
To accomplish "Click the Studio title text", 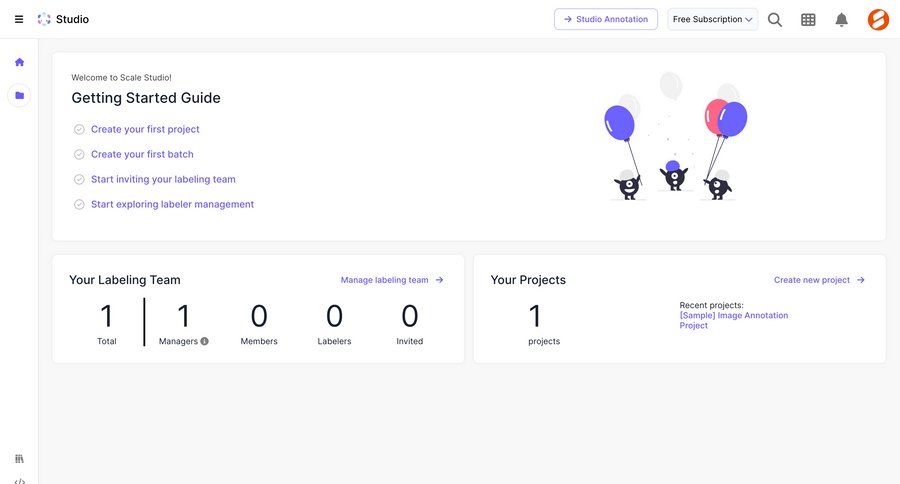I will [72, 19].
